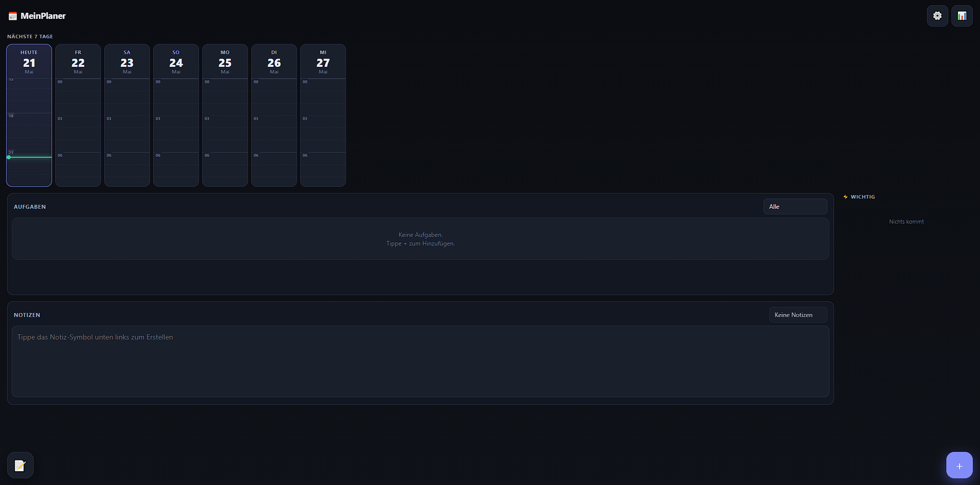Click the 03 hour slot on Friday
This screenshot has height=485, width=980.
click(x=78, y=122)
